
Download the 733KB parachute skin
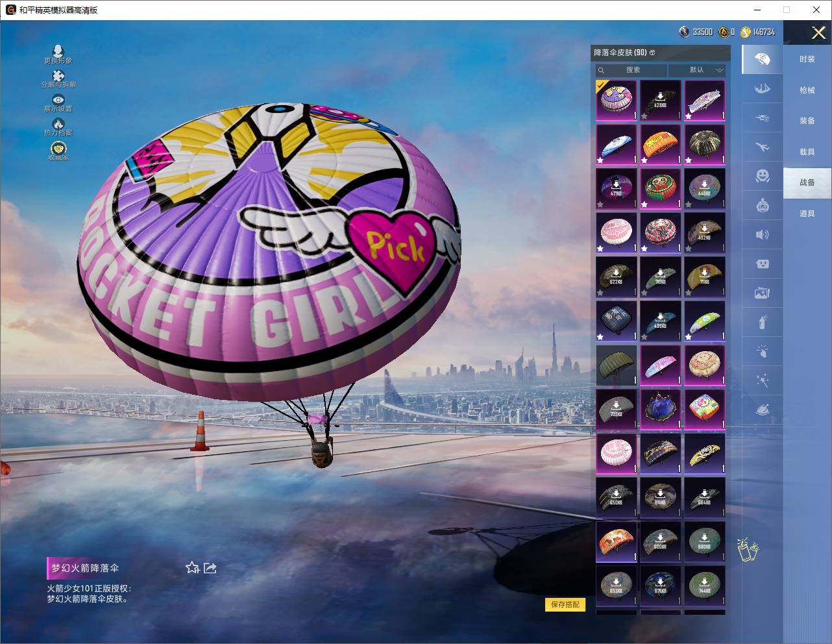click(617, 409)
